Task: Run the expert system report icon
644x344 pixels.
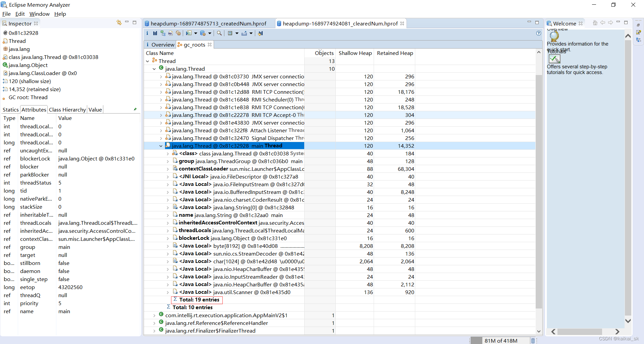Action: coord(189,33)
